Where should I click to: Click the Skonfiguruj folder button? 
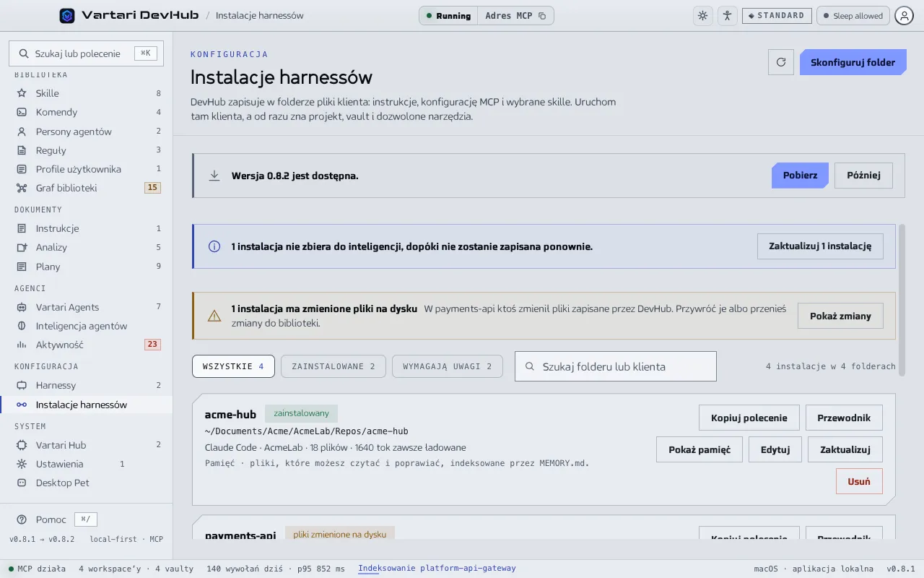(853, 62)
